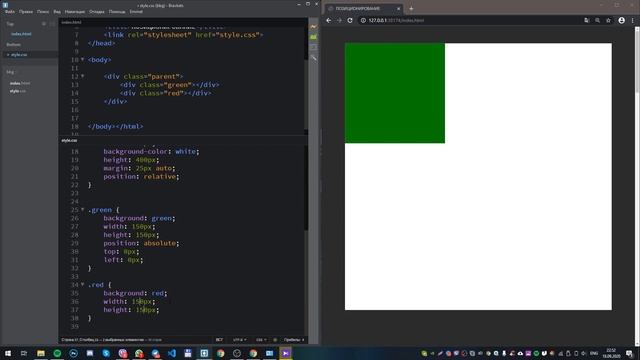640x360 pixels.
Task: Open Chrome three-dot menu
Action: point(633,20)
